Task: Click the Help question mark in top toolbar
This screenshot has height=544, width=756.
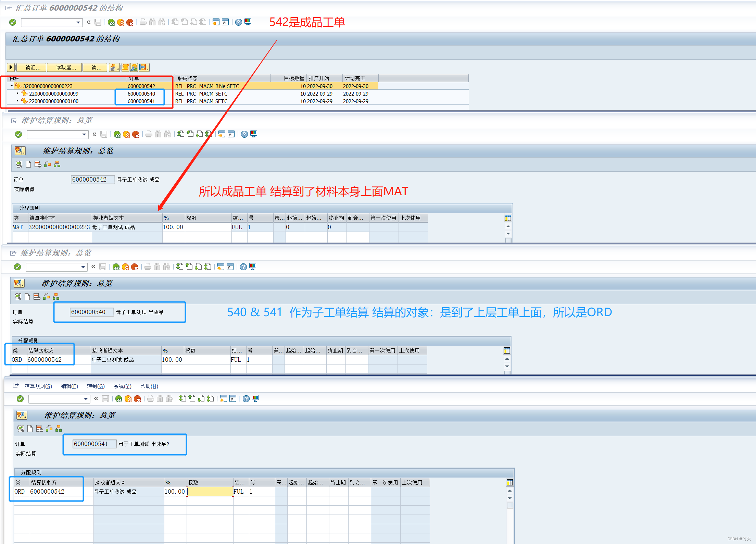Action: [239, 22]
